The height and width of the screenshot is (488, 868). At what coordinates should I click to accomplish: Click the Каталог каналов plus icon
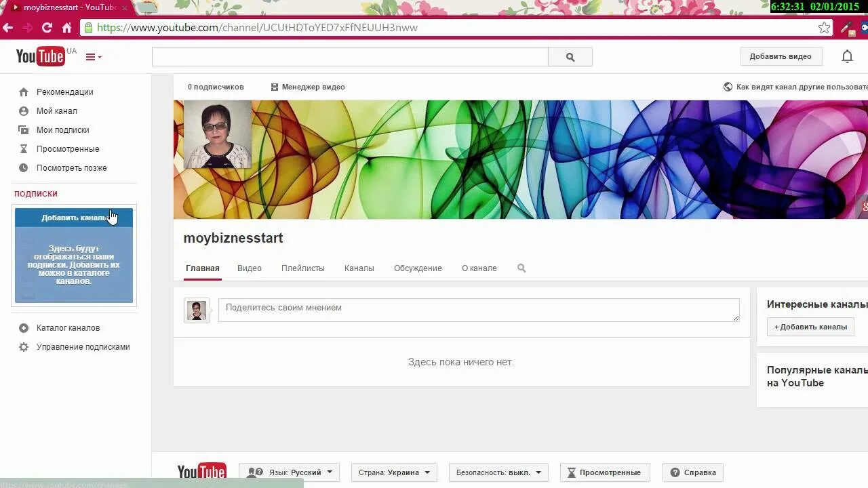tap(24, 328)
